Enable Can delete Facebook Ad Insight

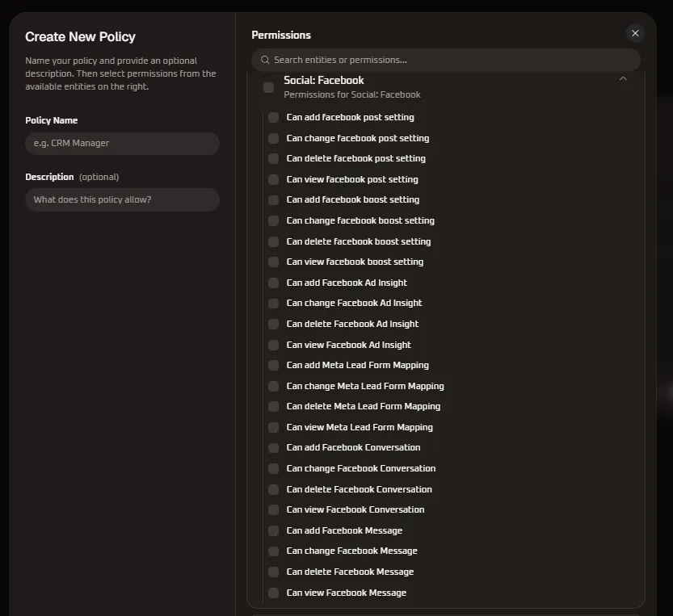[273, 324]
